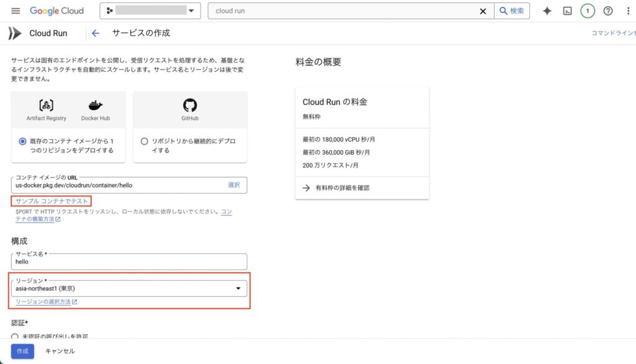Expand the リージョン dropdown set to asia-northeast1
The height and width of the screenshot is (364, 636).
point(129,288)
